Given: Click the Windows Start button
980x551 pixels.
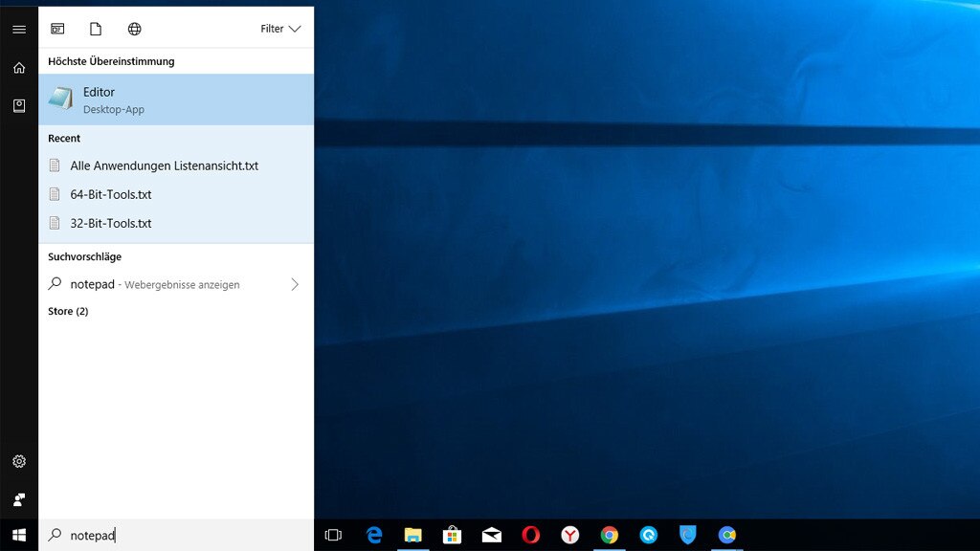Looking at the screenshot, I should click(19, 535).
